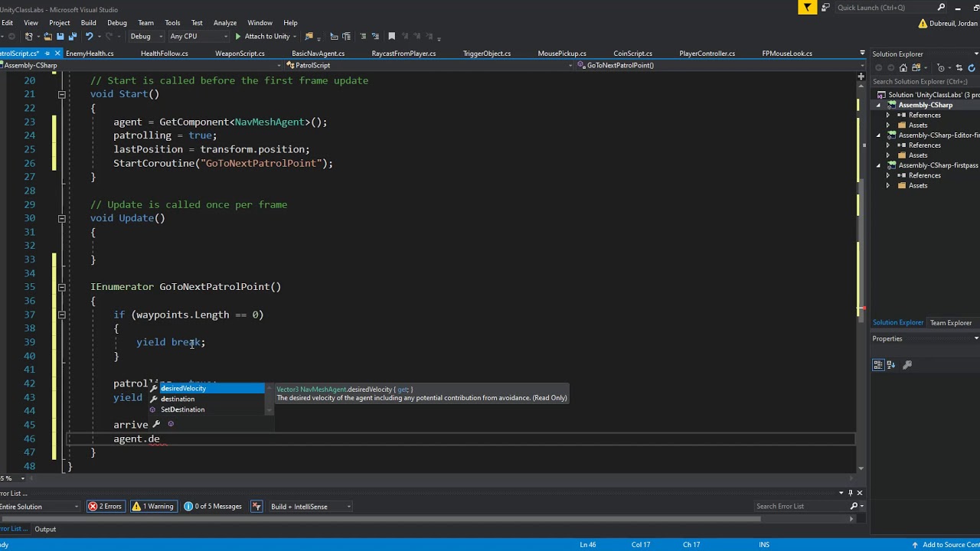Screen dimensions: 980x551
Task: Undo the last edit via toolbar
Action: [90, 36]
